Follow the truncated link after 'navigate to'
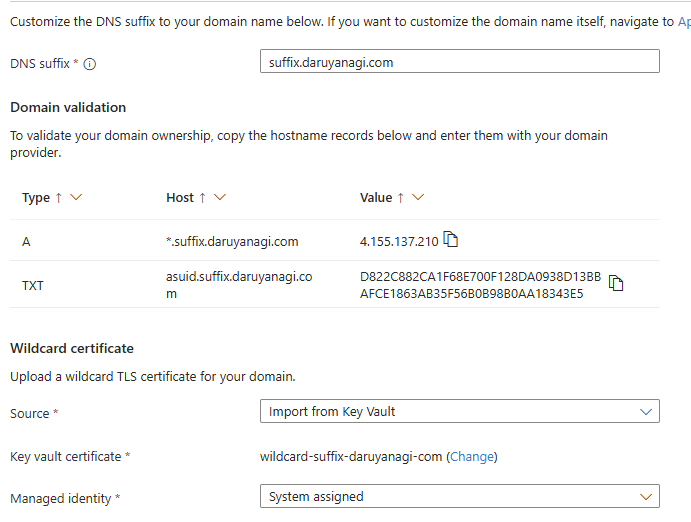The image size is (691, 522). 684,22
